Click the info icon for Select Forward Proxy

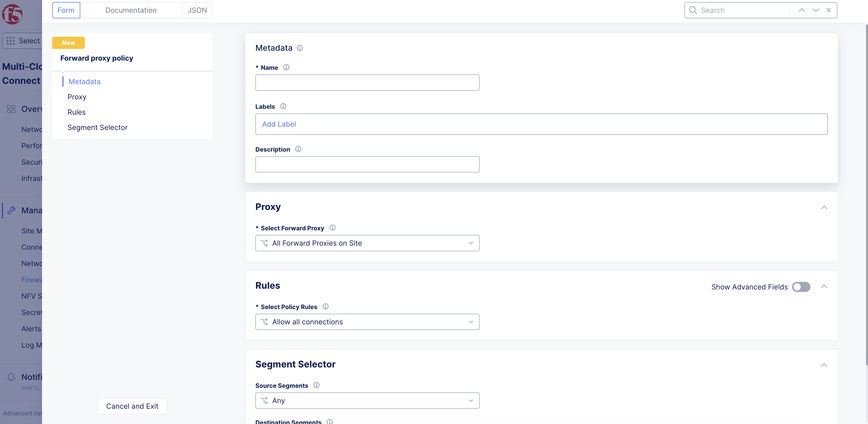pos(332,228)
